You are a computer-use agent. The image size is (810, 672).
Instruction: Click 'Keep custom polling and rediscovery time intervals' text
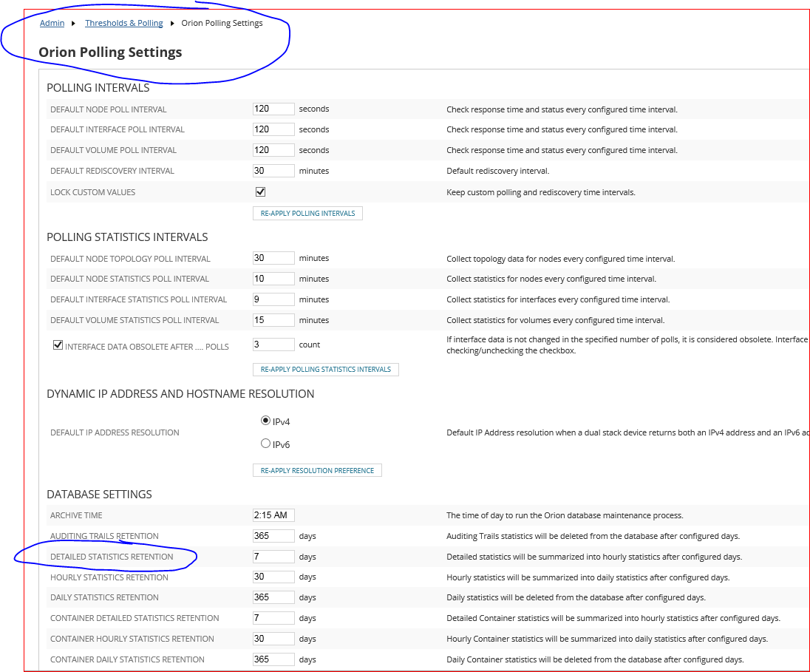(x=541, y=192)
